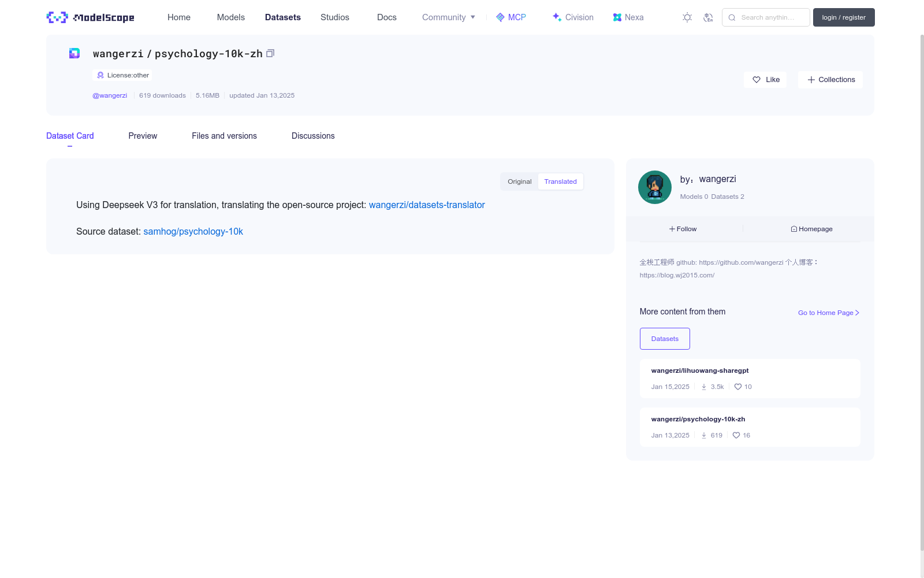Toggle the light/dark theme sun icon
Screen dimensions: 924x578
click(x=687, y=17)
